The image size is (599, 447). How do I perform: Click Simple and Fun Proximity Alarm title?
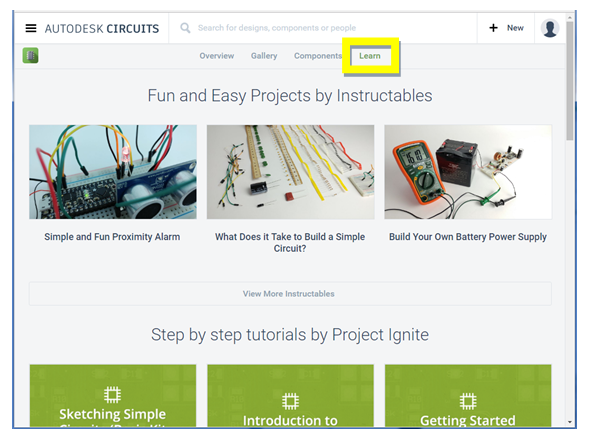112,237
